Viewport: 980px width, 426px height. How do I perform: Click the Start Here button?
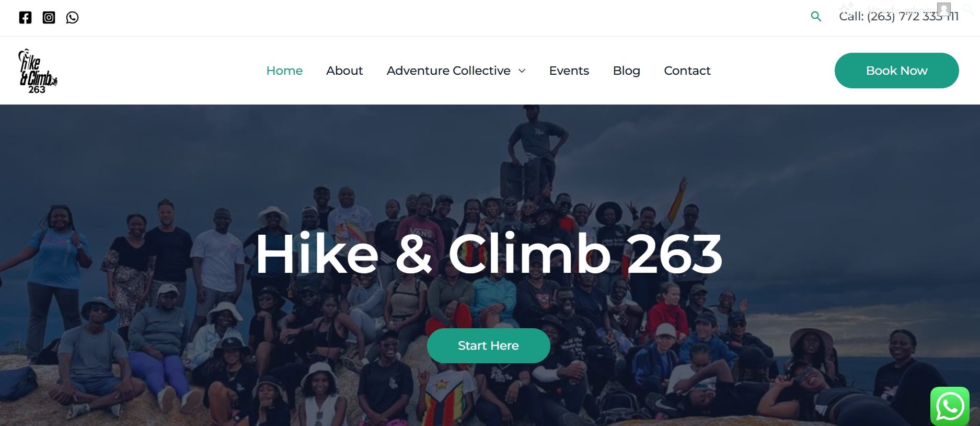coord(488,346)
